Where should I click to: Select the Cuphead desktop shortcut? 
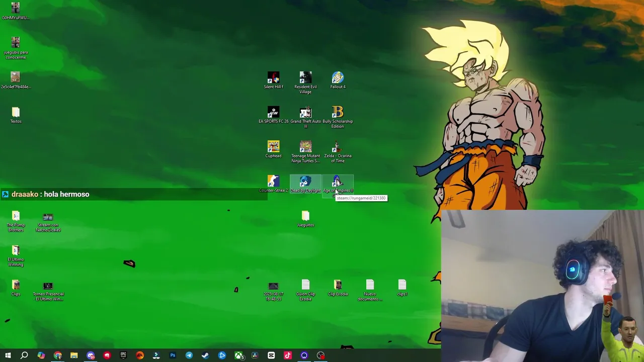pyautogui.click(x=273, y=150)
